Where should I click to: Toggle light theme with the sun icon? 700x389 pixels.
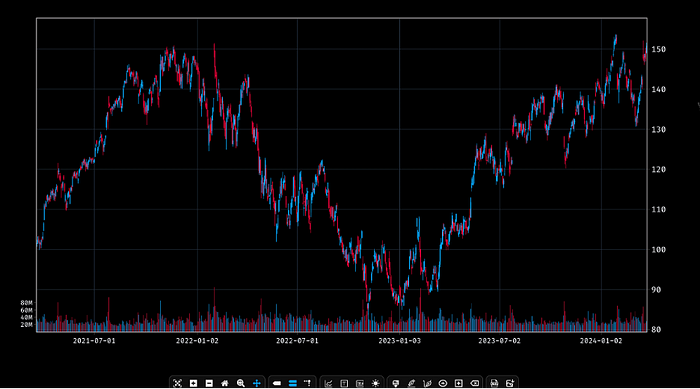tap(375, 383)
